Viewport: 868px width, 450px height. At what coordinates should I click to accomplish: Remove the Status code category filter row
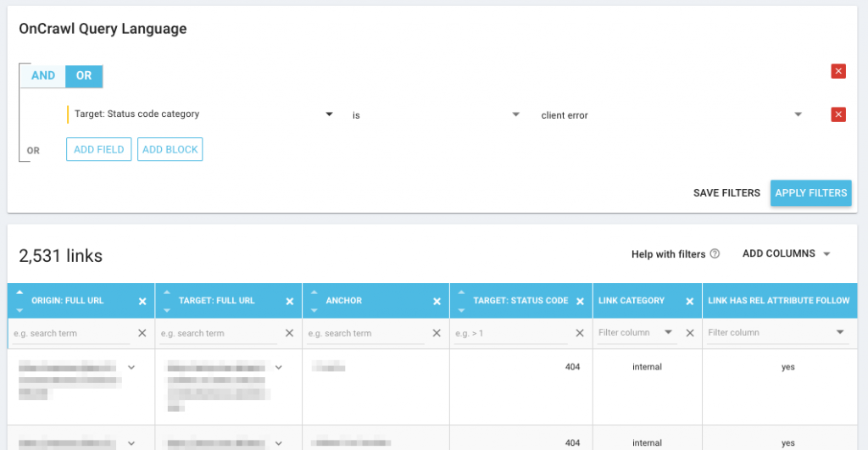tap(838, 114)
